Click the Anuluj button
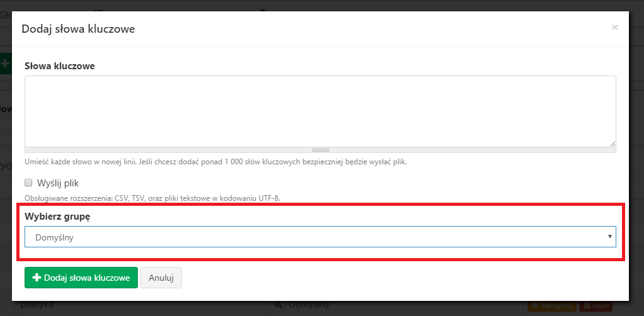Image resolution: width=644 pixels, height=316 pixels. tap(161, 278)
